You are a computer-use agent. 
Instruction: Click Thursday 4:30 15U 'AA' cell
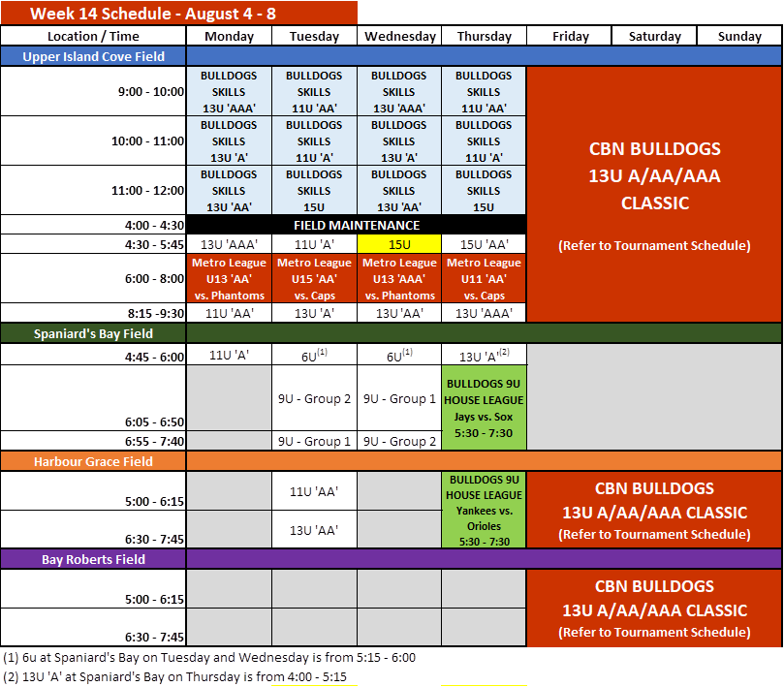[484, 244]
